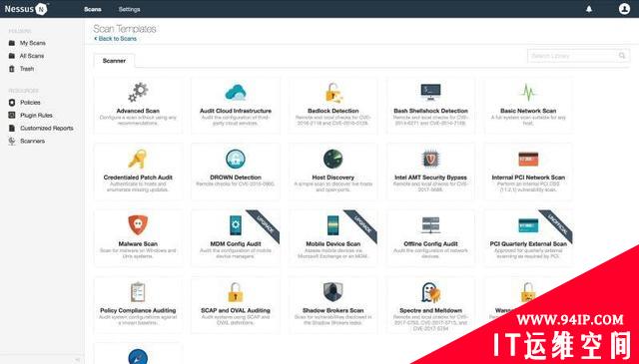
Task: Click the DROWN Detection title text
Action: tap(236, 178)
